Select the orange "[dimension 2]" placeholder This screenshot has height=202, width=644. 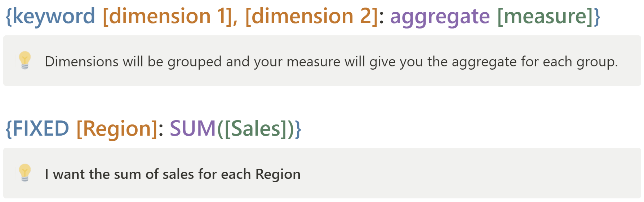(311, 17)
